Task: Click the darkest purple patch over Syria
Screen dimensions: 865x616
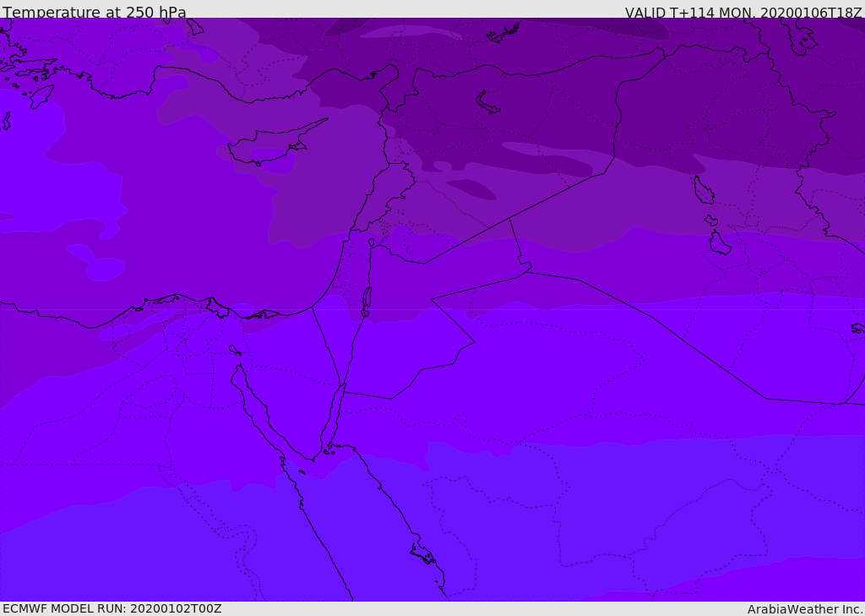Action: [471, 188]
